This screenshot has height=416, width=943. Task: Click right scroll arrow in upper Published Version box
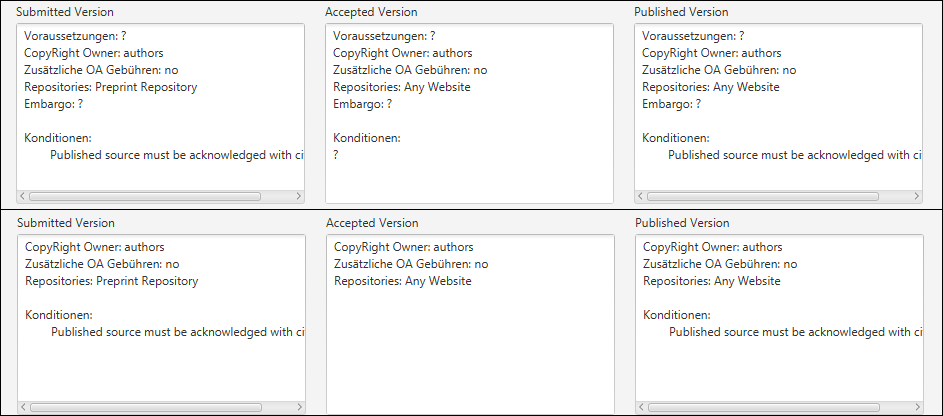pyautogui.click(x=916, y=197)
